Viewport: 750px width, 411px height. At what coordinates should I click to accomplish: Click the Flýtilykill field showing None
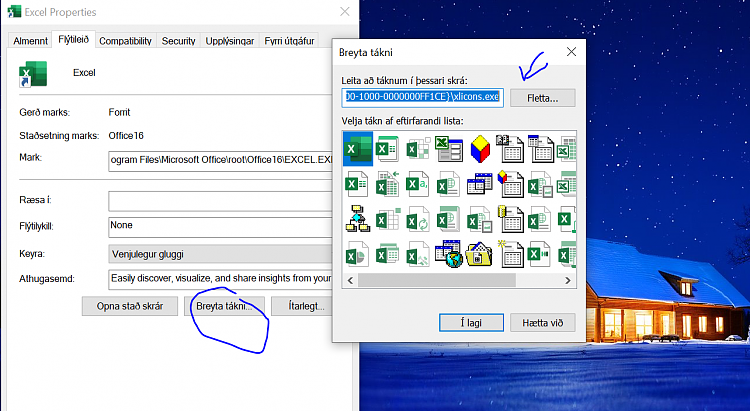pos(221,227)
